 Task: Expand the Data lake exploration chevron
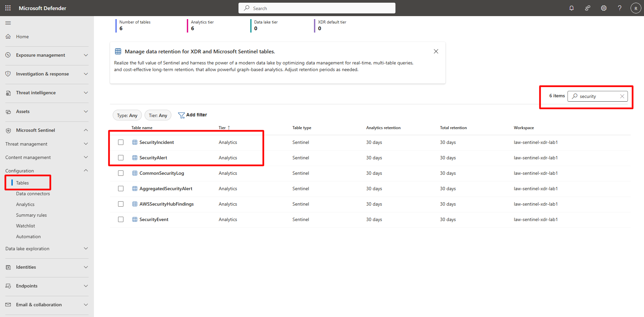(86, 249)
